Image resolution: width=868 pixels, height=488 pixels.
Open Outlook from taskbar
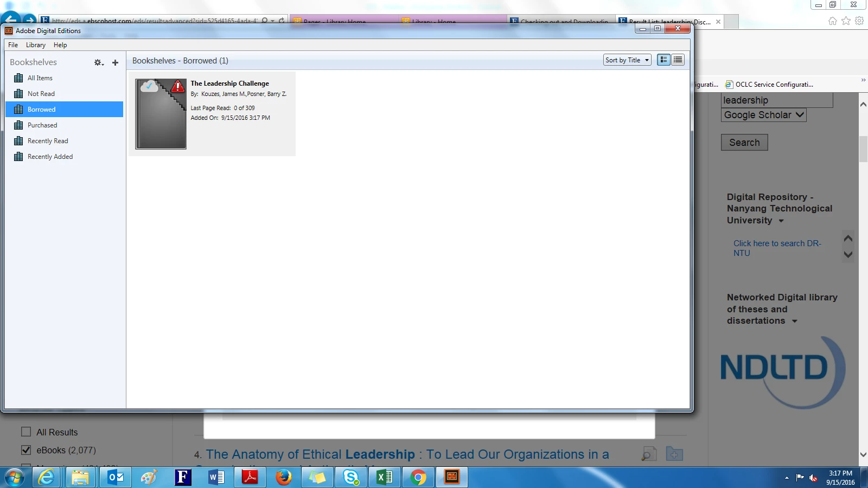(116, 478)
